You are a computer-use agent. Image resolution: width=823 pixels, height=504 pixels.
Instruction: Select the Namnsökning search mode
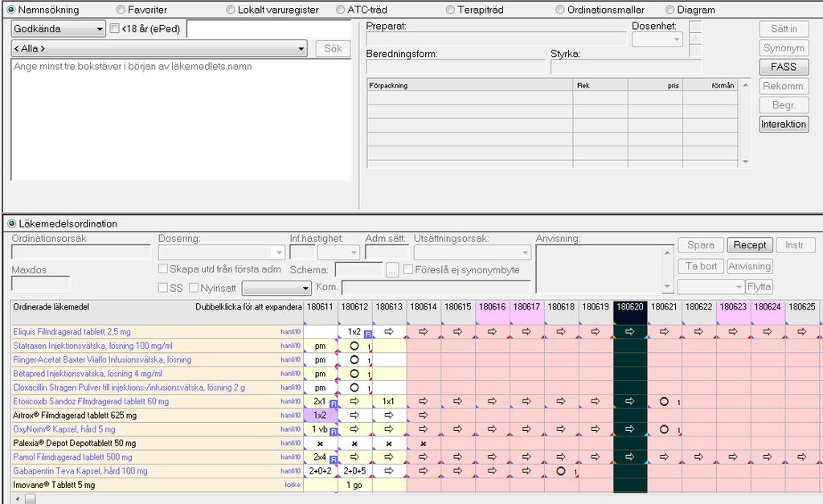tap(11, 10)
